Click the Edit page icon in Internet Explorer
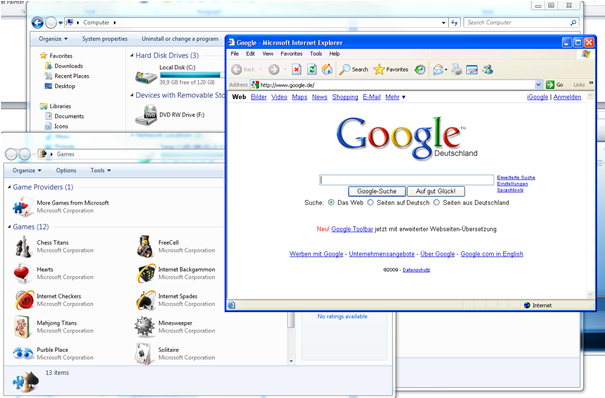The height and width of the screenshot is (398, 605). pos(472,69)
